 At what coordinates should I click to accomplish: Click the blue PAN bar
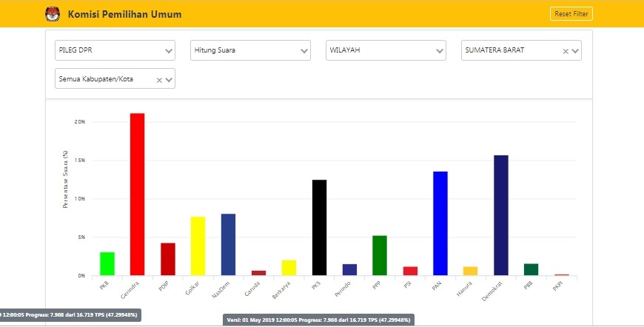440,223
